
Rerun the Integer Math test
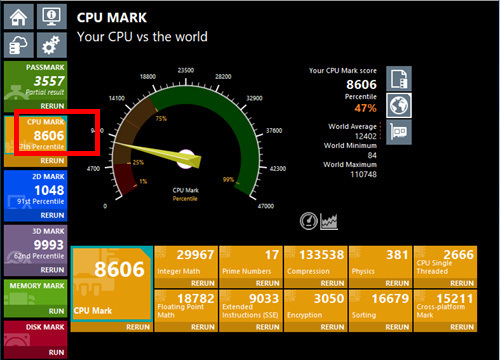pyautogui.click(x=203, y=283)
